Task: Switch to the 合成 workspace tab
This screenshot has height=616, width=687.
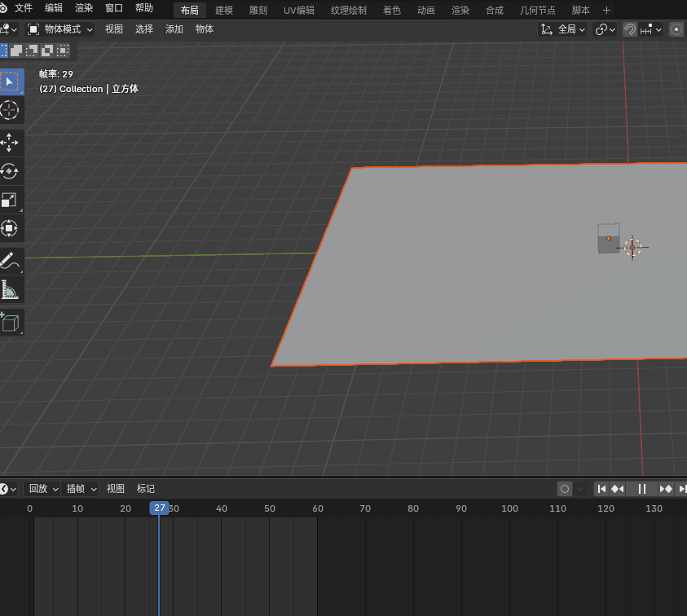Action: [495, 10]
